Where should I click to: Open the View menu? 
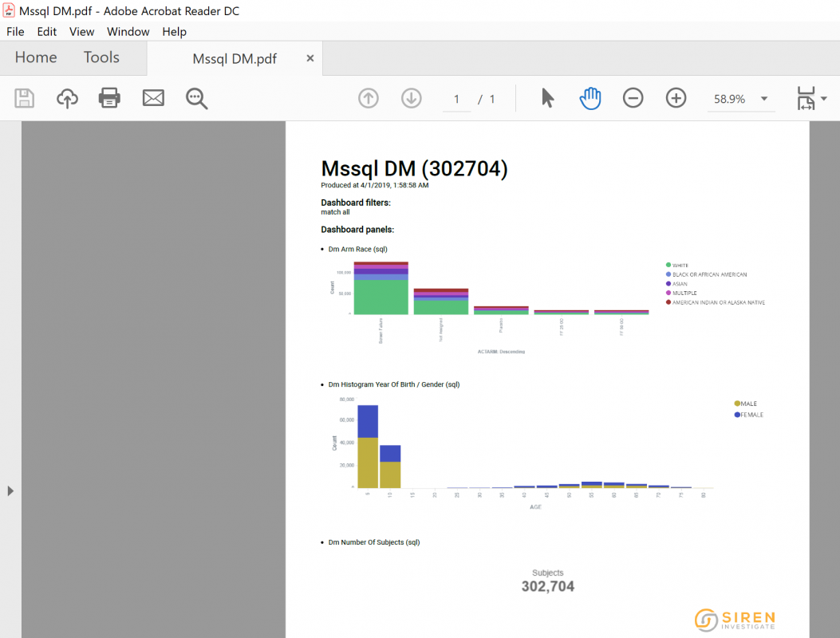click(81, 32)
